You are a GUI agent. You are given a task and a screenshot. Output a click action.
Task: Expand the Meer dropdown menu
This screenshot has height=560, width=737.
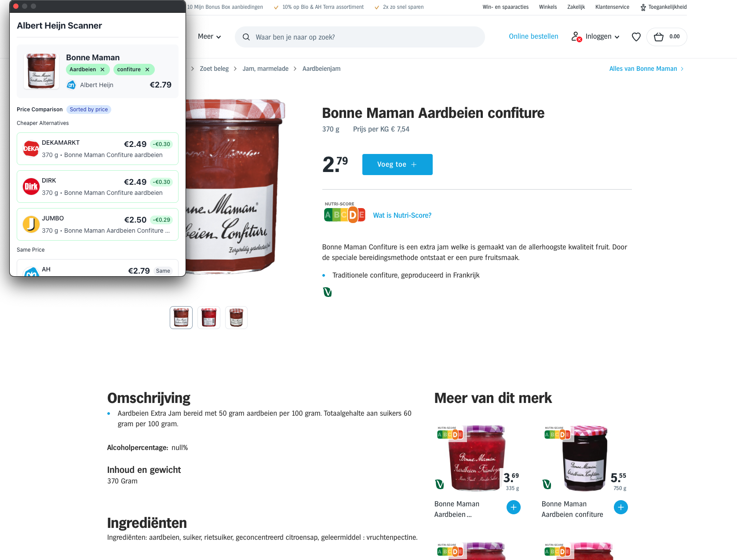(x=209, y=37)
